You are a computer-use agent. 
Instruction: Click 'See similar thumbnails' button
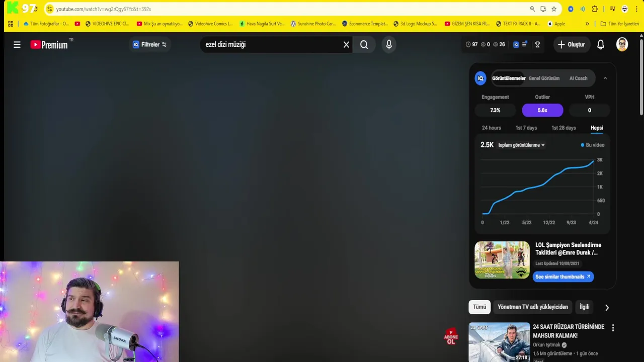pos(563,277)
